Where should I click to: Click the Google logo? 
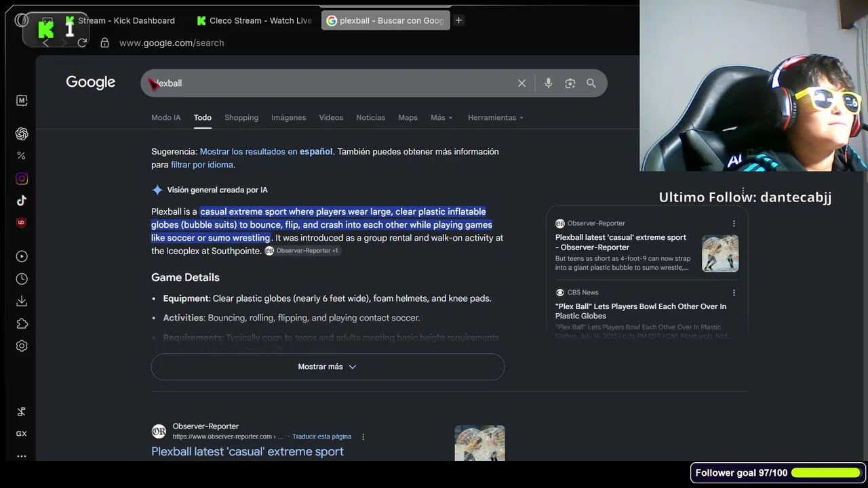[91, 83]
